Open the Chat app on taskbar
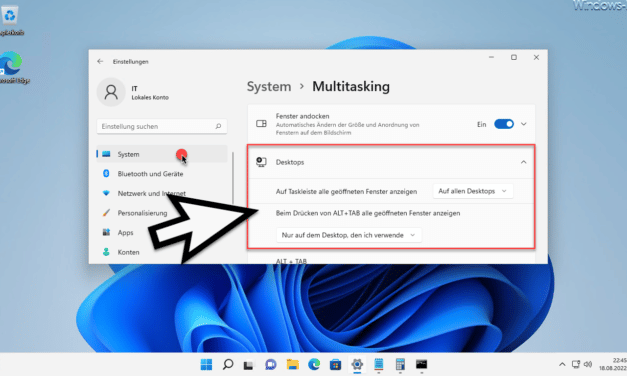 click(x=271, y=364)
